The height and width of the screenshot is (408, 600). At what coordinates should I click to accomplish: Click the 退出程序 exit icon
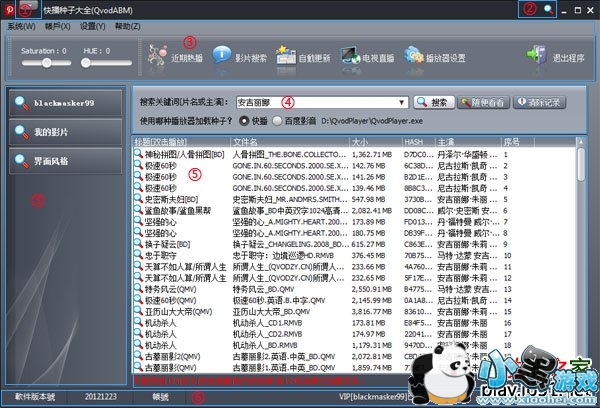(536, 55)
